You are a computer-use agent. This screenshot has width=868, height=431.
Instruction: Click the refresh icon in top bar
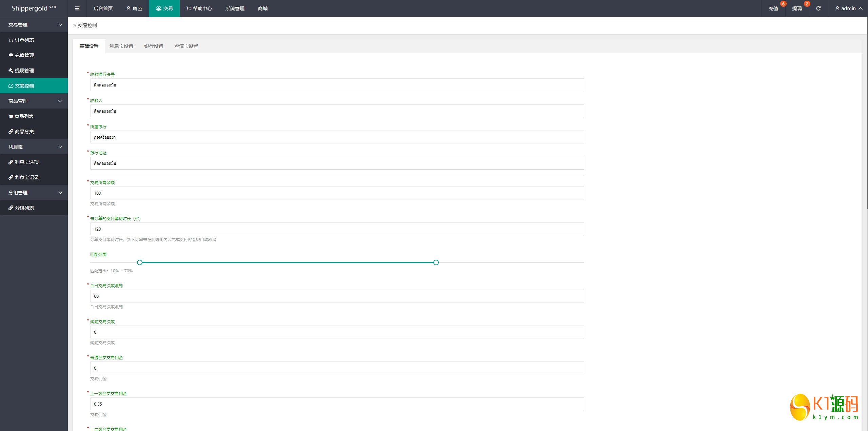click(818, 8)
